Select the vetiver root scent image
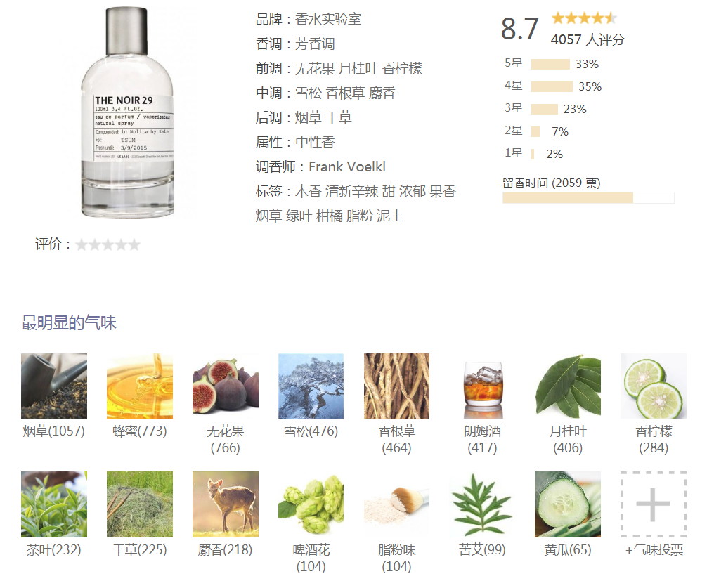This screenshot has width=714, height=588. click(396, 386)
